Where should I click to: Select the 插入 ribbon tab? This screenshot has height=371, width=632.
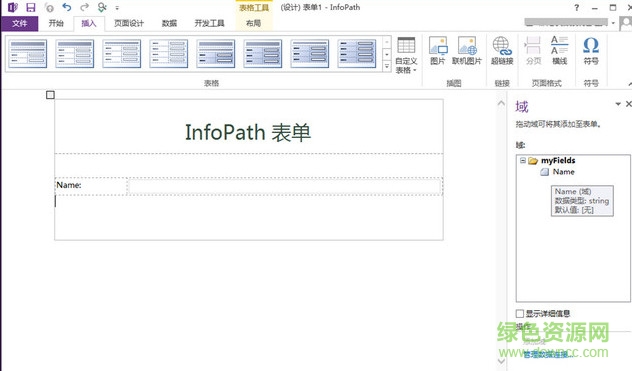tap(89, 23)
